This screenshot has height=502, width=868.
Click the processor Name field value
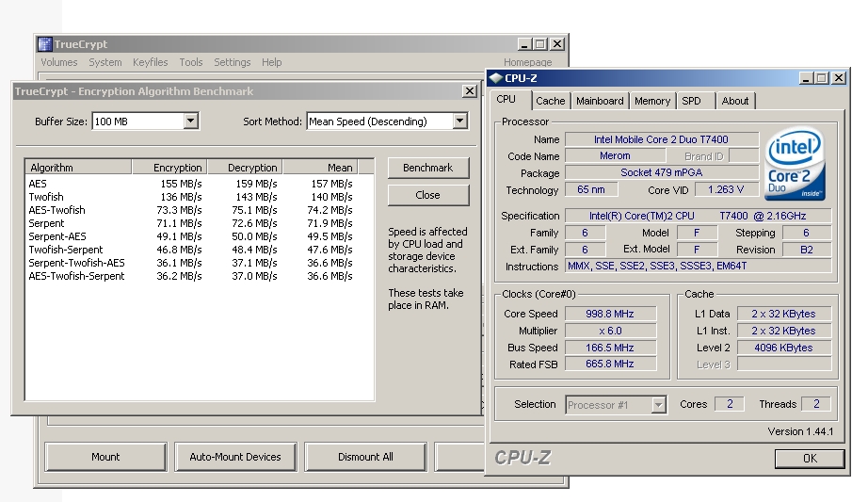(662, 139)
